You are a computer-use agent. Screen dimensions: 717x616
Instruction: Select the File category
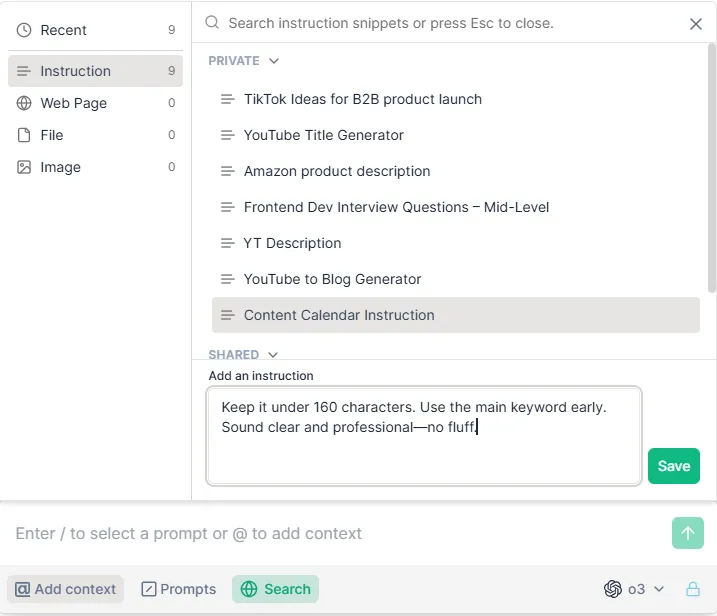point(95,135)
